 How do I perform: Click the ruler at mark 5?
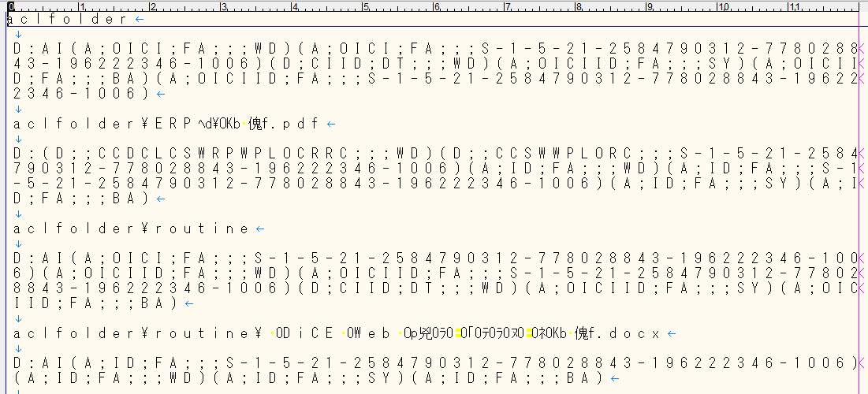(x=365, y=7)
